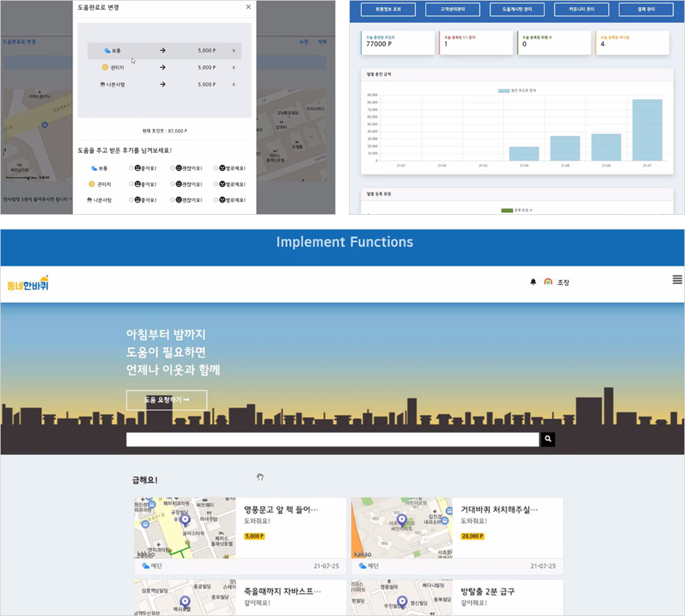Open the notification bell icon

coord(533,282)
